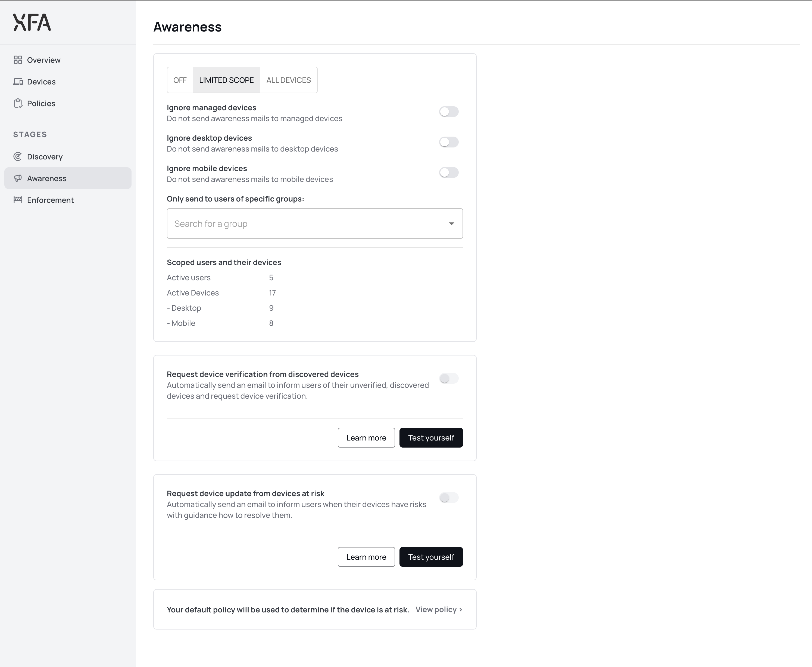Click Test yourself for device update
This screenshot has height=667, width=812.
click(431, 556)
